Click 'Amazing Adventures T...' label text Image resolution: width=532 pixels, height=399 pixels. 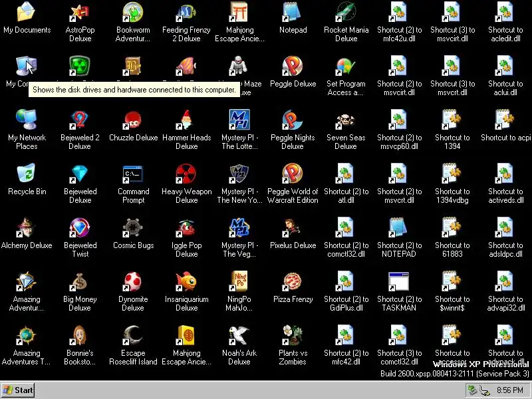tap(27, 358)
